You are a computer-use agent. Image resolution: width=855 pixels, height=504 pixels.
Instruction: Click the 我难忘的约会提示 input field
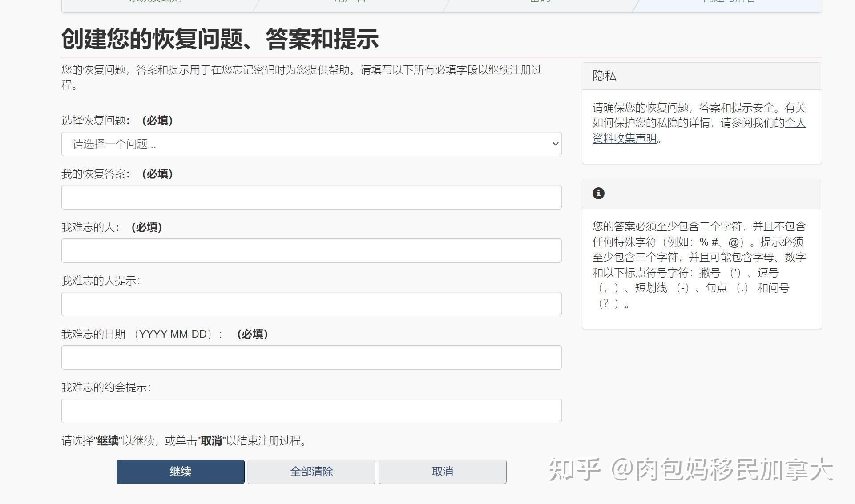pos(311,411)
